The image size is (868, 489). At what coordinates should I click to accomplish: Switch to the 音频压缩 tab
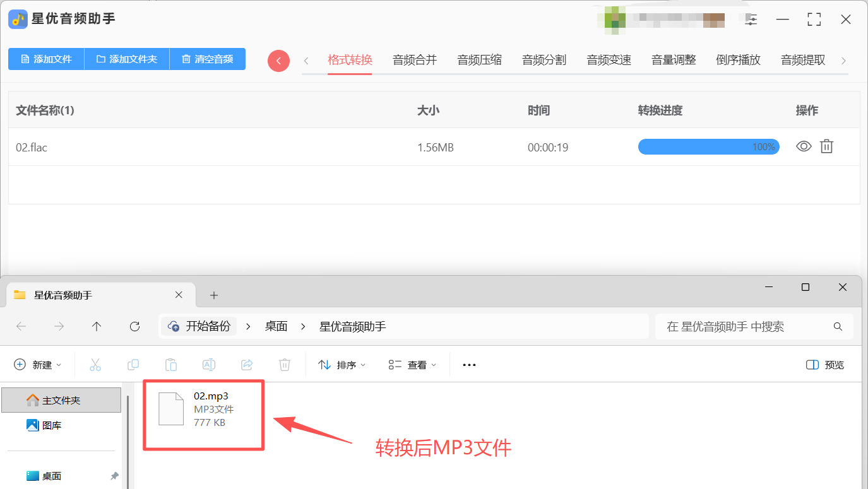click(x=480, y=60)
